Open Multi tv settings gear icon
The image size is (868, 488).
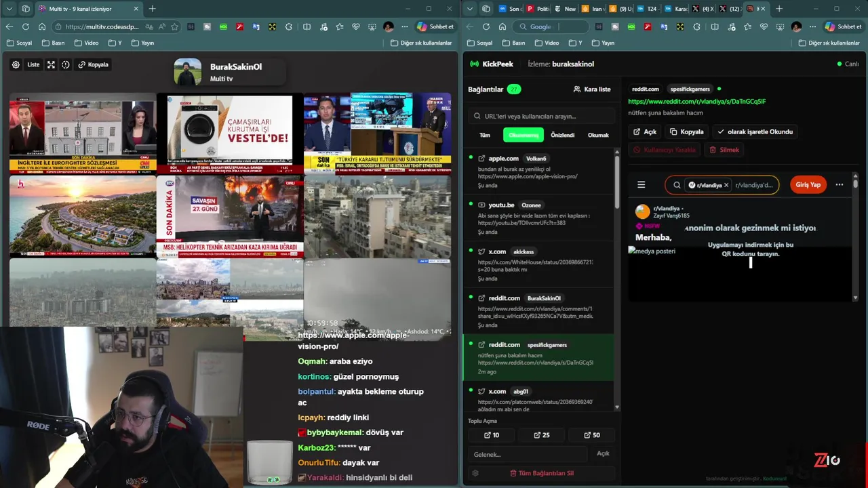pos(16,64)
